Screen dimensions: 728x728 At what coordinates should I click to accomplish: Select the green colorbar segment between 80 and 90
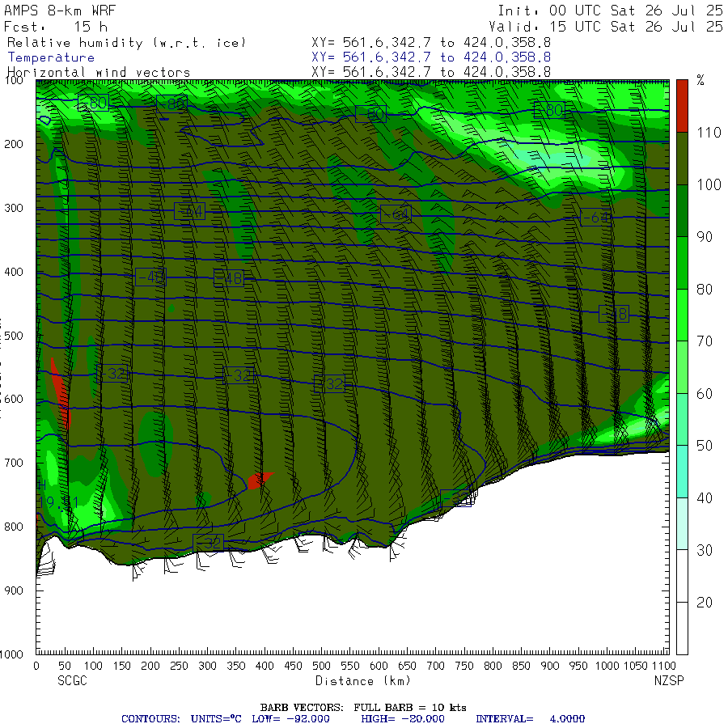click(x=682, y=263)
